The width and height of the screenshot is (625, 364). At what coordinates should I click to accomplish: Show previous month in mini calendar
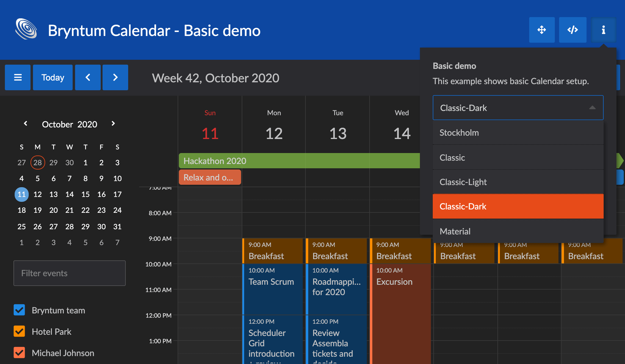tap(26, 123)
